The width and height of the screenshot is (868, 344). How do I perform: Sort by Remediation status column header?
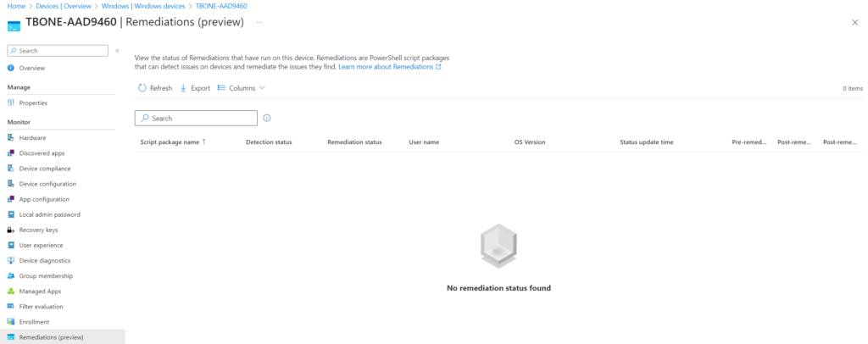[x=354, y=142]
